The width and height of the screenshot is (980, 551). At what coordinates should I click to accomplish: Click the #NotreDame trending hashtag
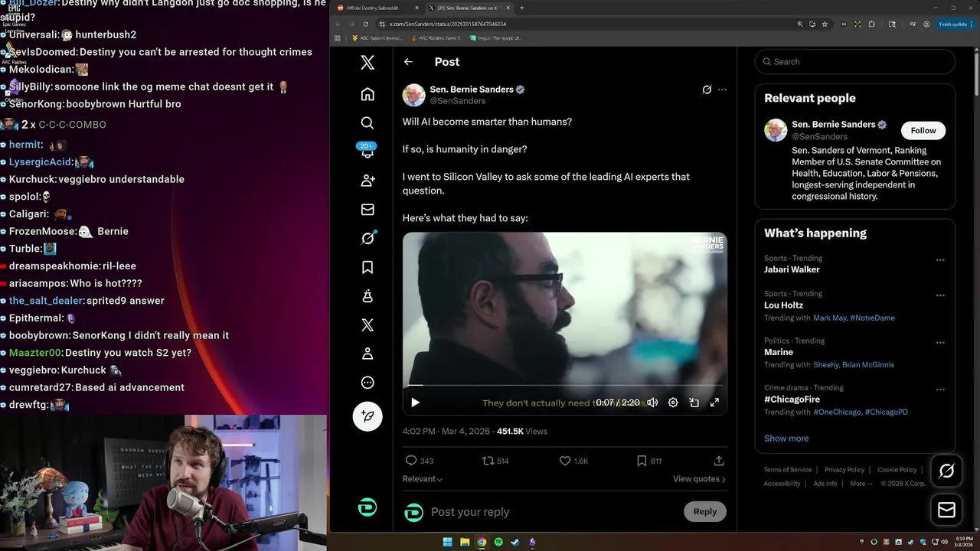872,318
